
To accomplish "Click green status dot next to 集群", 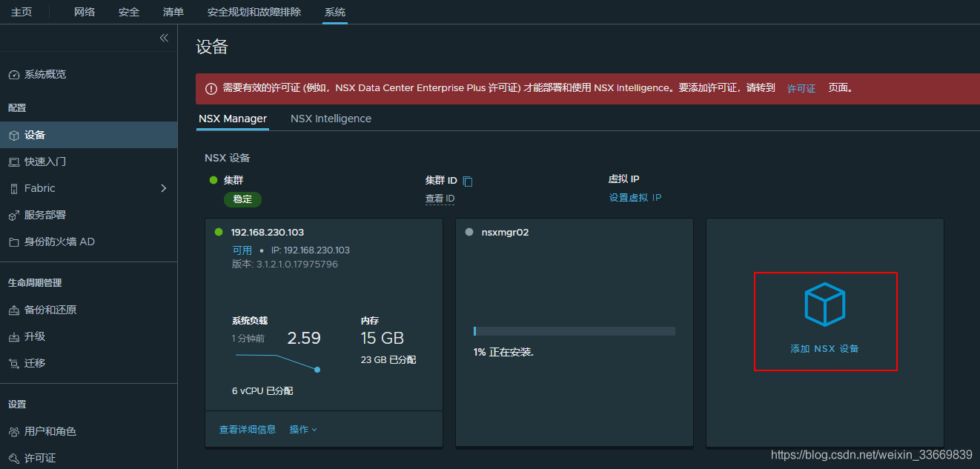I will coord(213,180).
